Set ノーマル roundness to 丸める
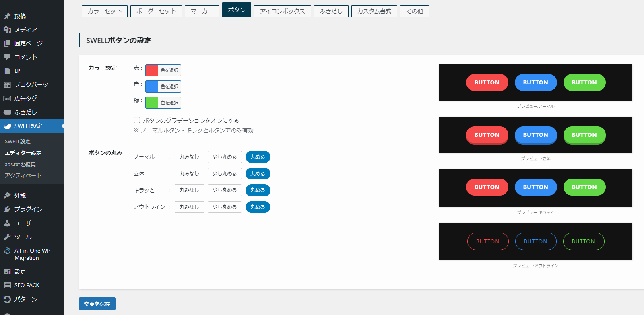The height and width of the screenshot is (315, 644). [x=258, y=157]
